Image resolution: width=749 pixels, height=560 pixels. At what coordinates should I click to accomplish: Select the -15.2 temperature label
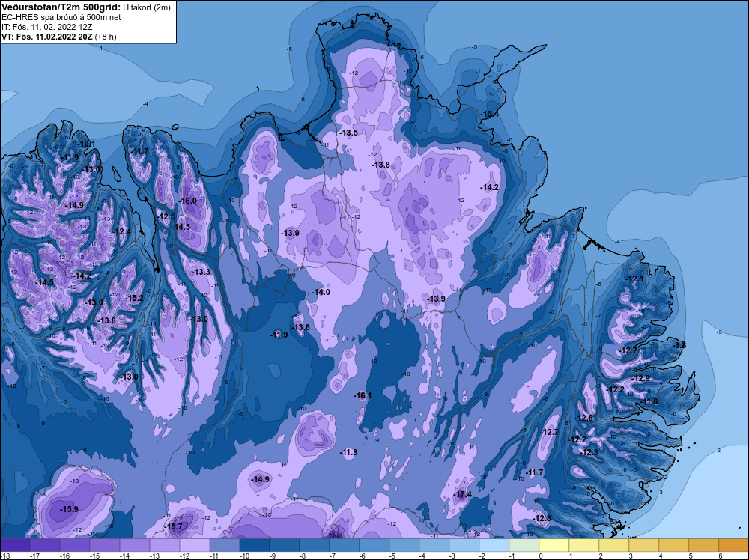[x=134, y=298]
